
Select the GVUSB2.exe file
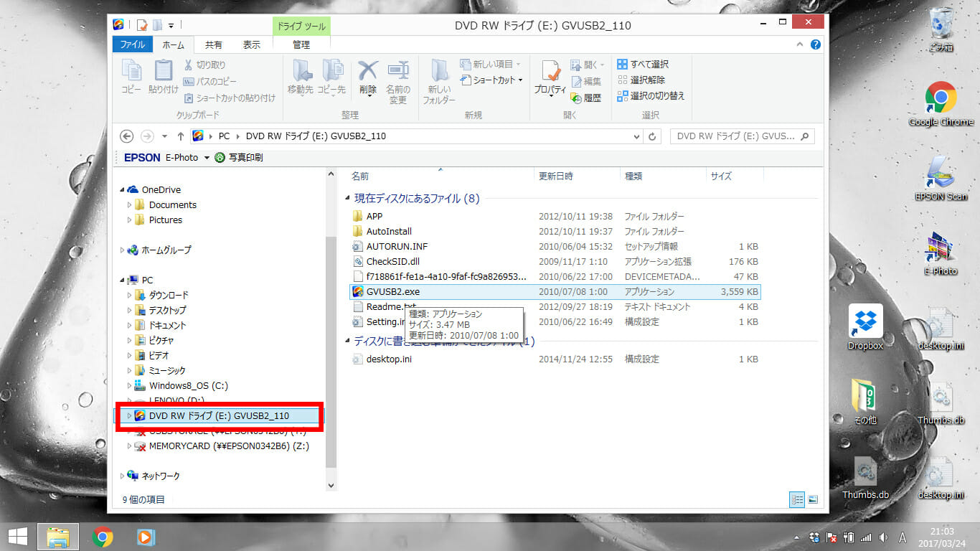555,291
